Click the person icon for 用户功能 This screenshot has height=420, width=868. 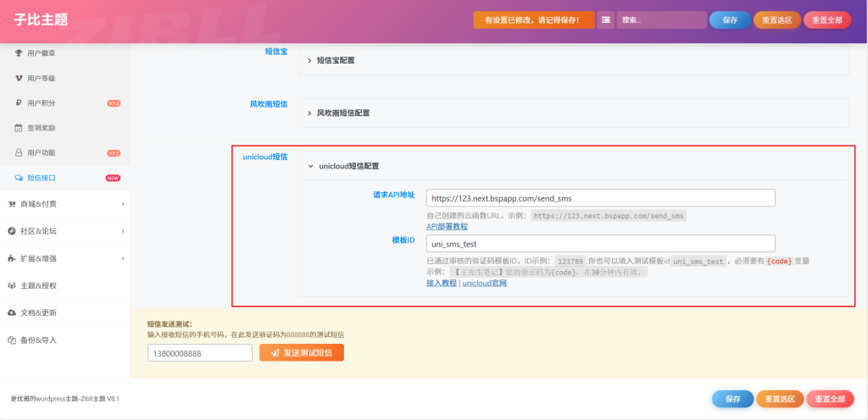pos(19,153)
